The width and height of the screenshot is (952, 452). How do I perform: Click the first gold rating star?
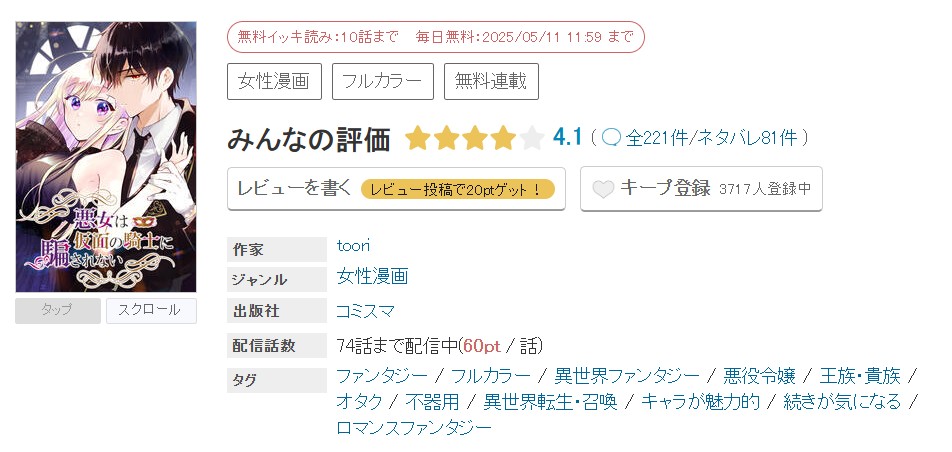tap(417, 138)
